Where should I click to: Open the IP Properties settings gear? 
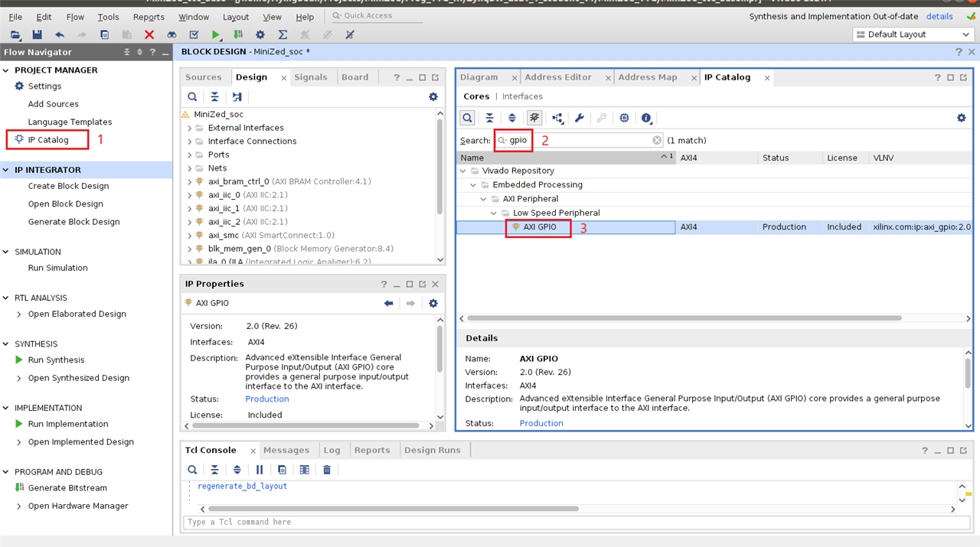pyautogui.click(x=433, y=304)
